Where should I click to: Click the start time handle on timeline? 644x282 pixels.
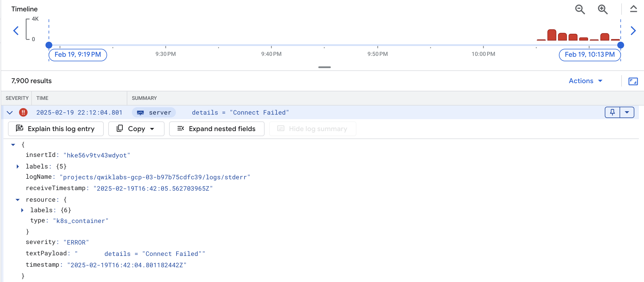(x=49, y=45)
